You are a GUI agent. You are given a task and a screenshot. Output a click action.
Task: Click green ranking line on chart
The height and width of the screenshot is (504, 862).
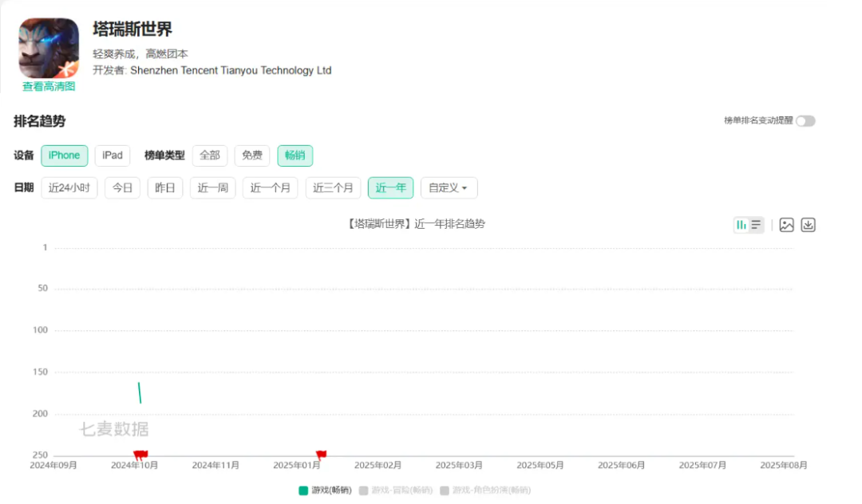(x=140, y=393)
